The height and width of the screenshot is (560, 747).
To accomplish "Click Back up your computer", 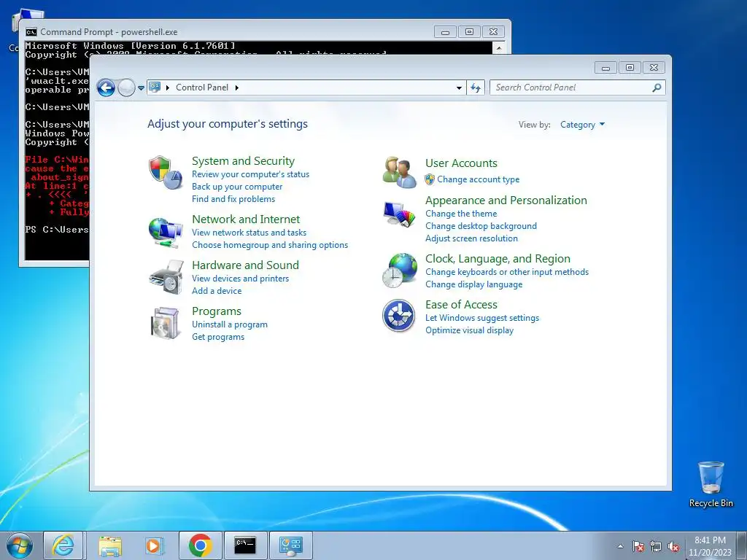I will click(x=237, y=187).
